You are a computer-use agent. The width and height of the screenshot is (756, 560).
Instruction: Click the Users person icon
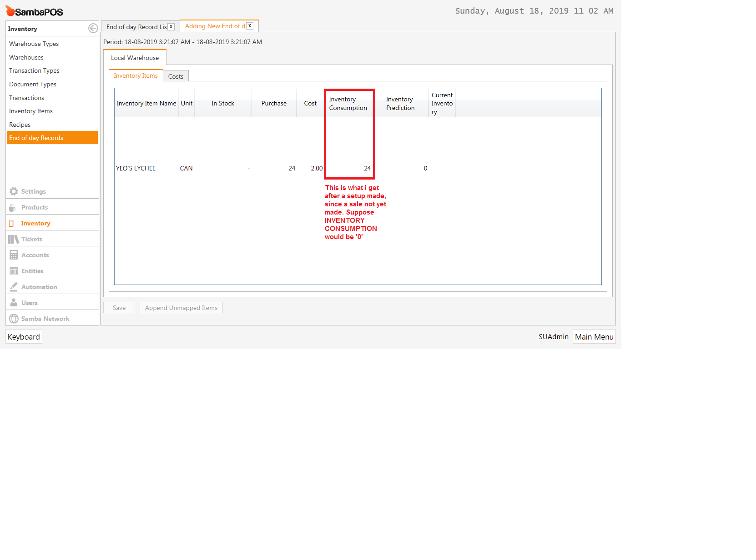click(x=13, y=302)
